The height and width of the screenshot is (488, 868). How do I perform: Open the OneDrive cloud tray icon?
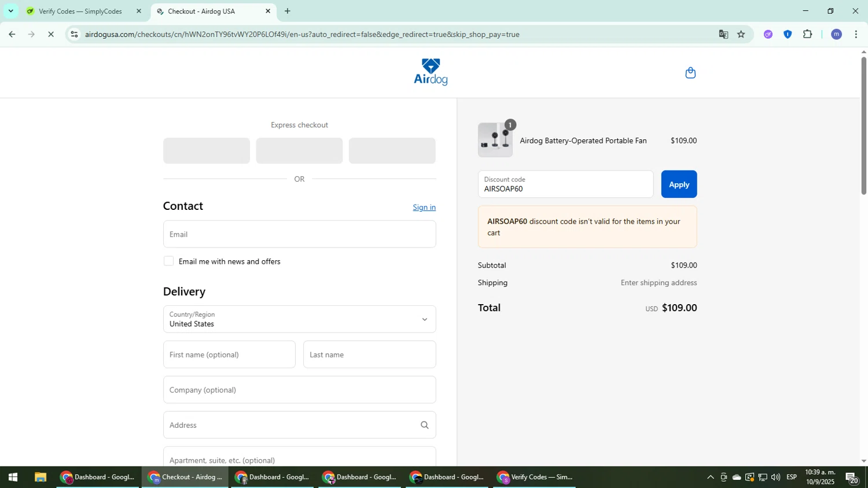click(x=737, y=477)
